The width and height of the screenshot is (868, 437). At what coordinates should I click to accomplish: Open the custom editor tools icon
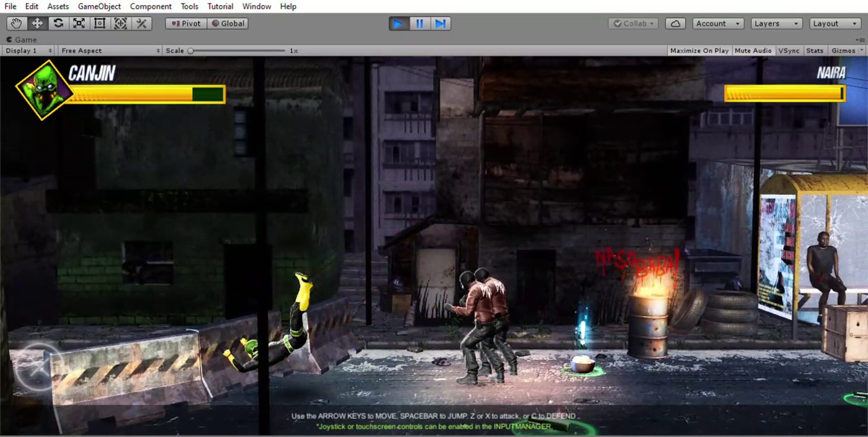(x=141, y=23)
